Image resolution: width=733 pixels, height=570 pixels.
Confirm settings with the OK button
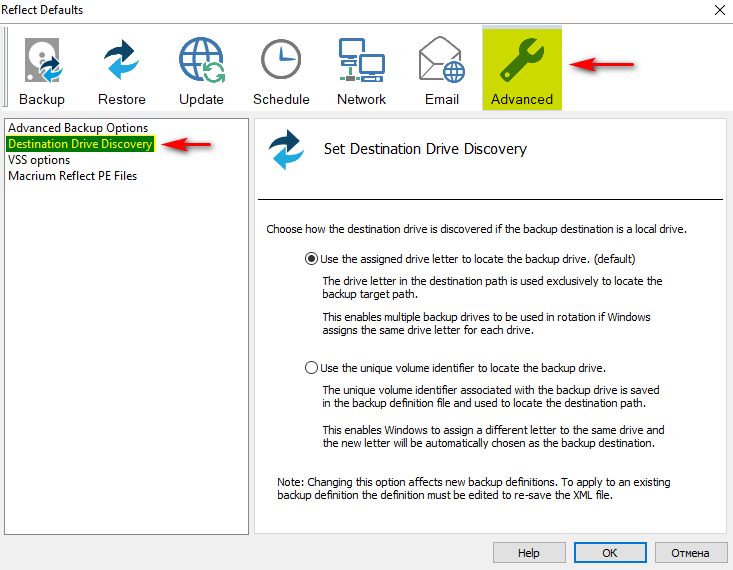[610, 553]
